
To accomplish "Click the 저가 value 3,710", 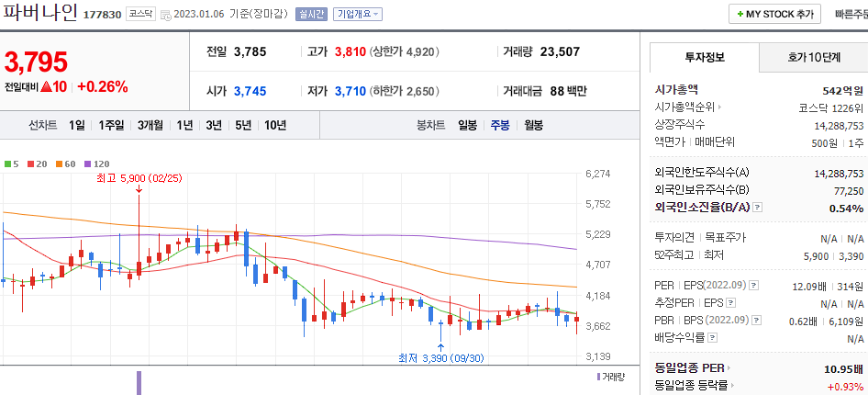I will tap(350, 91).
